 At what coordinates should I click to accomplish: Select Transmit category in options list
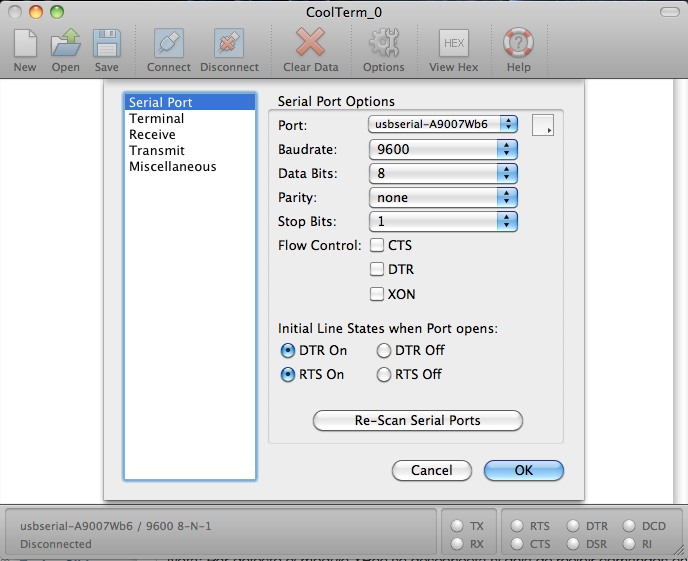point(190,150)
